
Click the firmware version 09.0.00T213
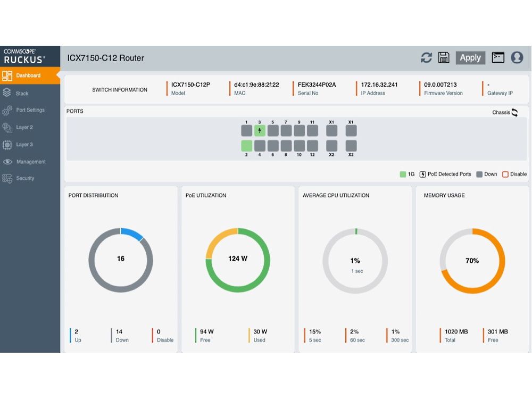point(440,85)
